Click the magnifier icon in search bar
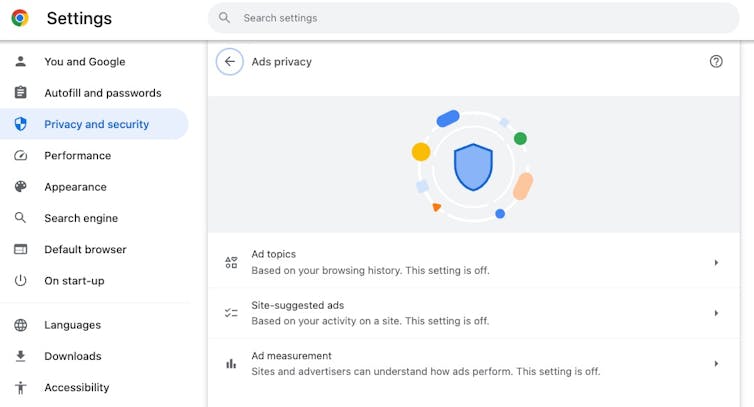Viewport: 754px width, 407px height. [x=225, y=18]
